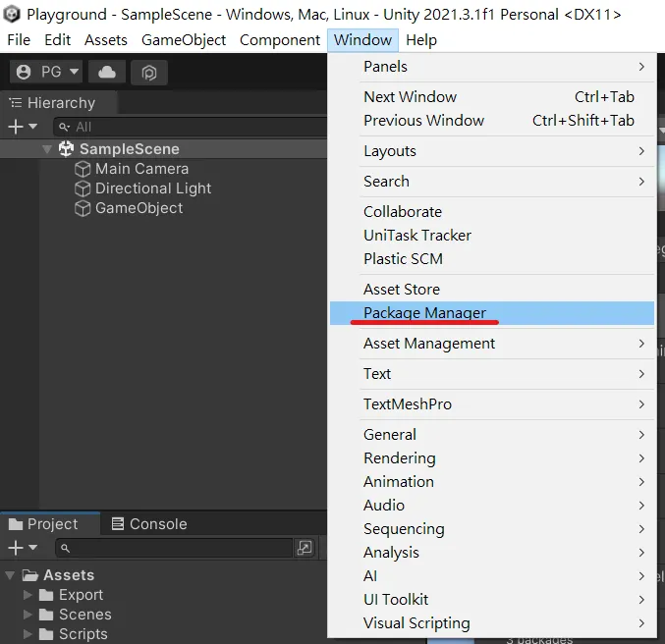Expand the Asset Management submenu
Screen dimensions: 665x644
pyautogui.click(x=492, y=344)
